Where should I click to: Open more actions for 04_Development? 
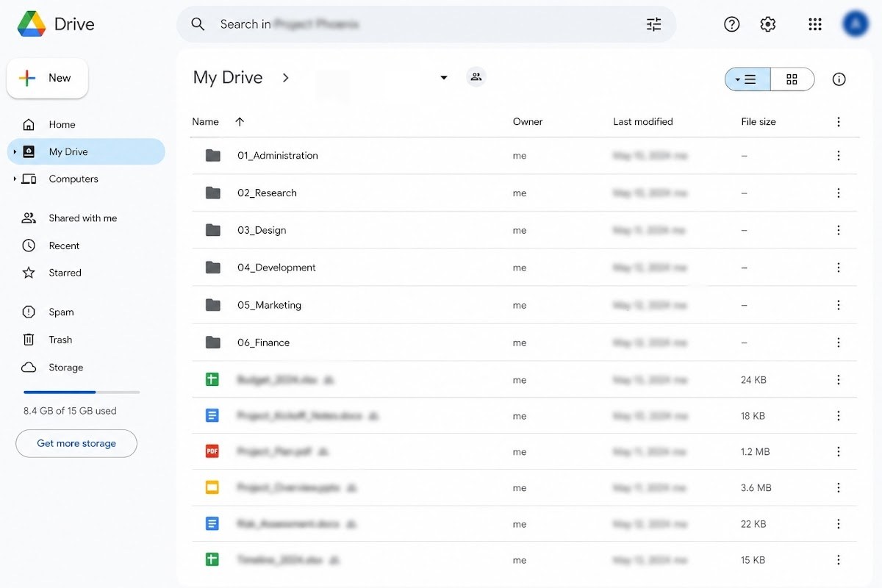point(839,268)
